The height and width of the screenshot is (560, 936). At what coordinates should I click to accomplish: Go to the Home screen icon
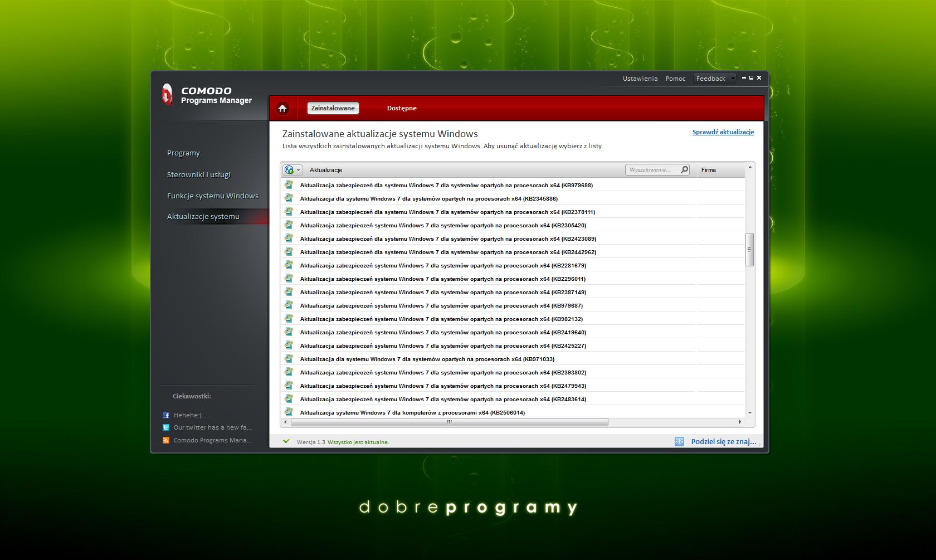click(282, 108)
